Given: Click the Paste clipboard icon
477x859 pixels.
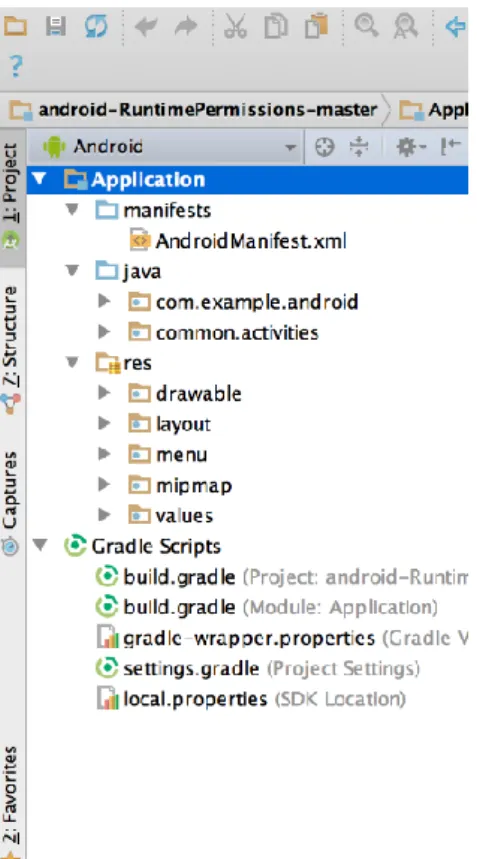Looking at the screenshot, I should [x=316, y=26].
